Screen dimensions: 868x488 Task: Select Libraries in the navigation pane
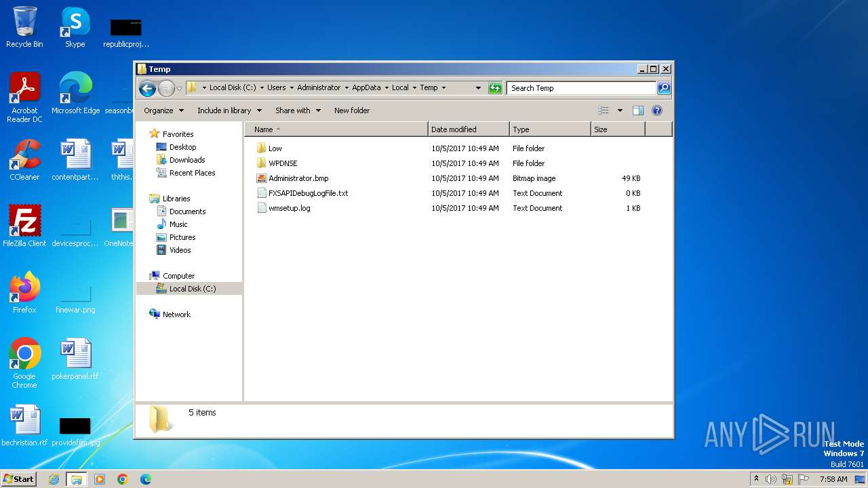click(x=176, y=199)
